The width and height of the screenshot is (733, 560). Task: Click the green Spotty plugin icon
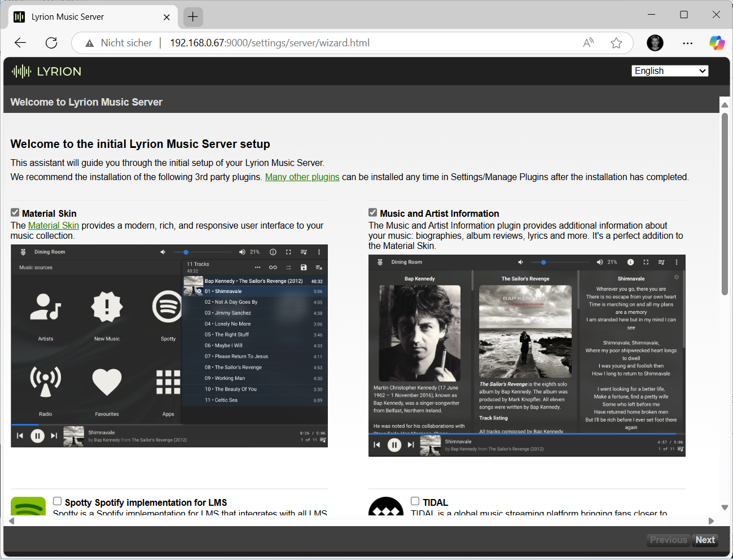(x=28, y=506)
